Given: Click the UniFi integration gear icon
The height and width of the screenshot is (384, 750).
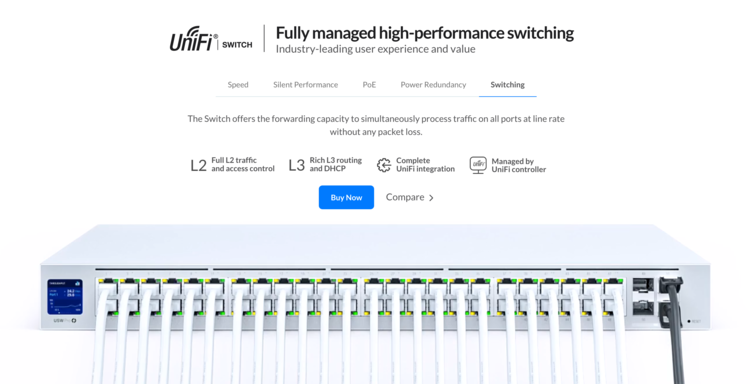Looking at the screenshot, I should point(384,165).
